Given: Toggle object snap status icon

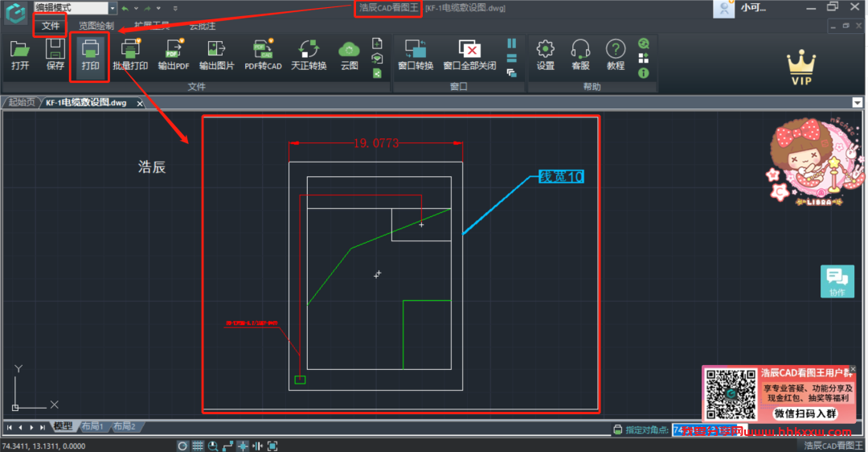Looking at the screenshot, I should pyautogui.click(x=243, y=446).
